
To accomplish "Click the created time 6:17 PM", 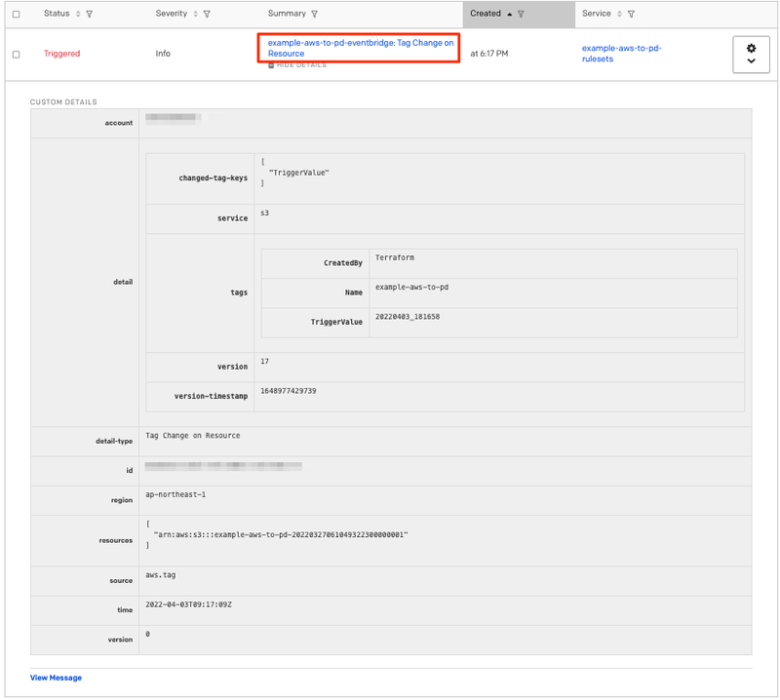I will pyautogui.click(x=489, y=54).
